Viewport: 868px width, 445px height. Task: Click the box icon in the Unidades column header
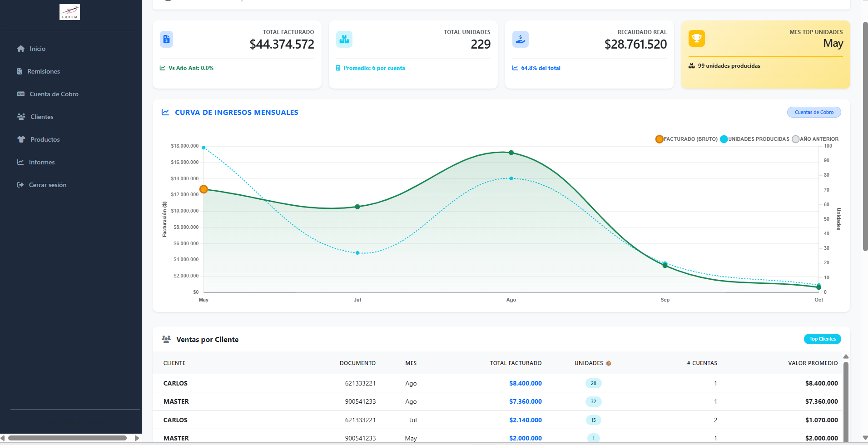click(609, 363)
